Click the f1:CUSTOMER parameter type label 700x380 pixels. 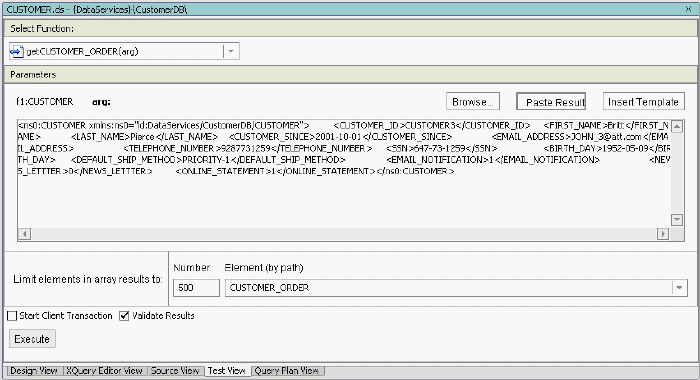click(45, 102)
